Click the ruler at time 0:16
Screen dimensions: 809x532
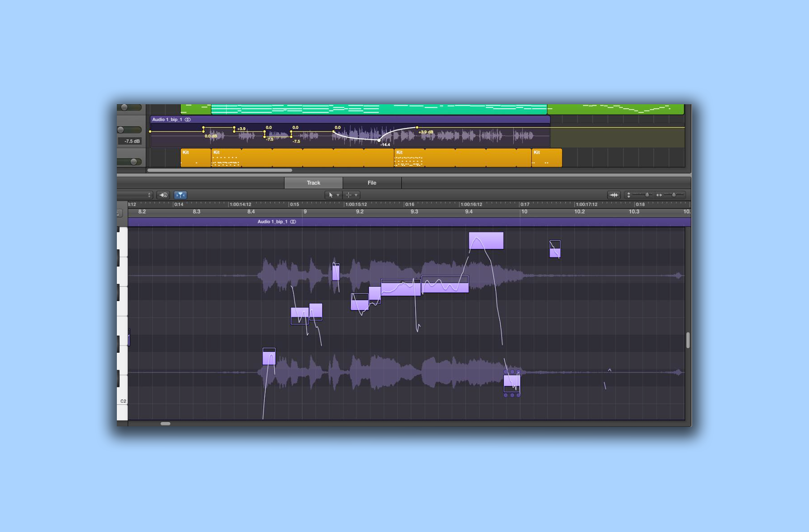[x=409, y=204]
